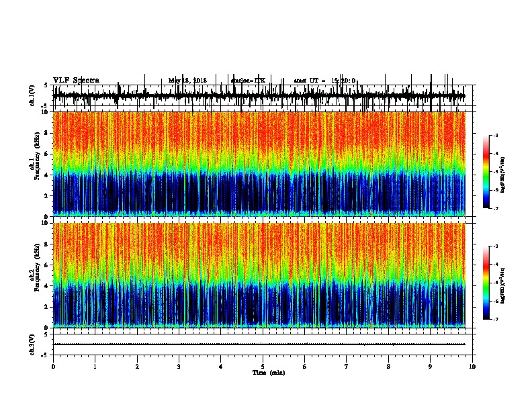Viewport: 532px width, 411px height.
Task: Click the ch.1 voltage waveform trace panel
Action: tap(262, 95)
